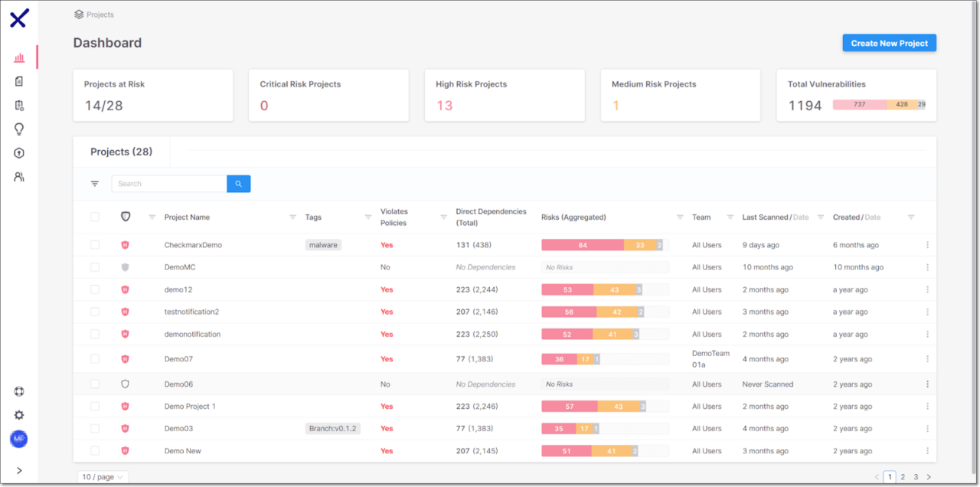The width and height of the screenshot is (980, 487).
Task: Open the Project Name column filter
Action: 292,217
